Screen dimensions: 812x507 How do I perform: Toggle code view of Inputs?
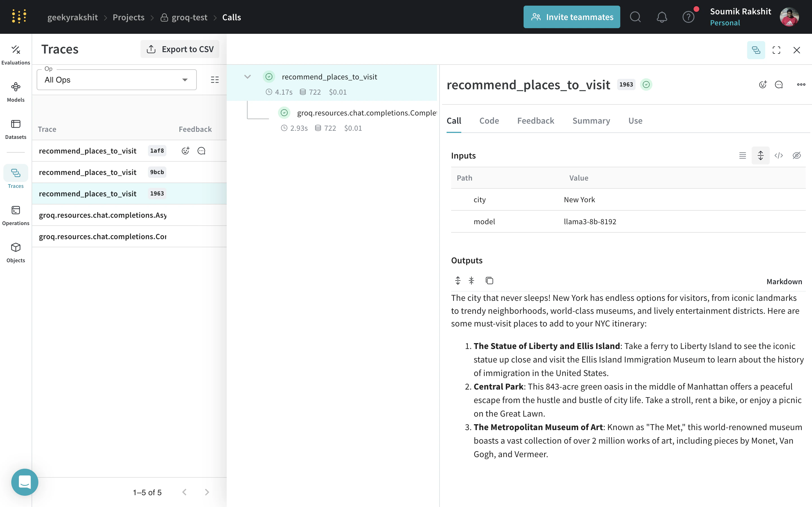click(778, 155)
